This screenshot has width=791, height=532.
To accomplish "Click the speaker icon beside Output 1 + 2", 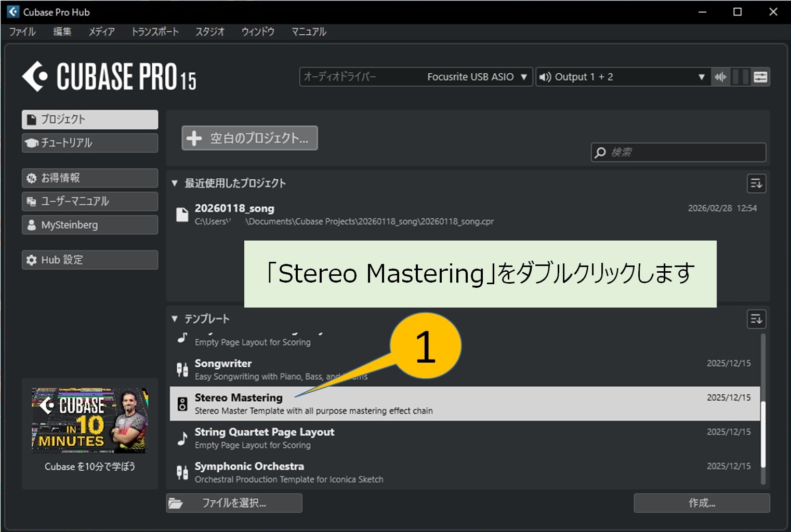I will pos(544,76).
